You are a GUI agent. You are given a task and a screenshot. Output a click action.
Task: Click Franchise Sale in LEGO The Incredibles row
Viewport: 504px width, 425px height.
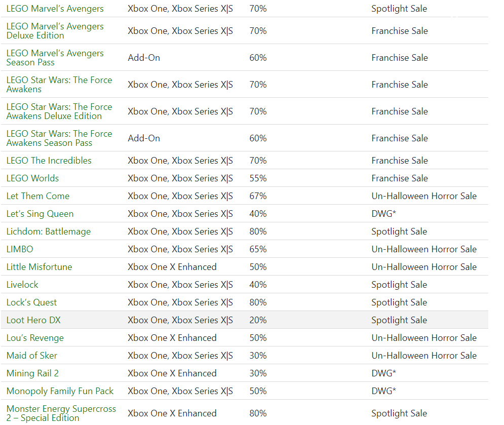400,161
